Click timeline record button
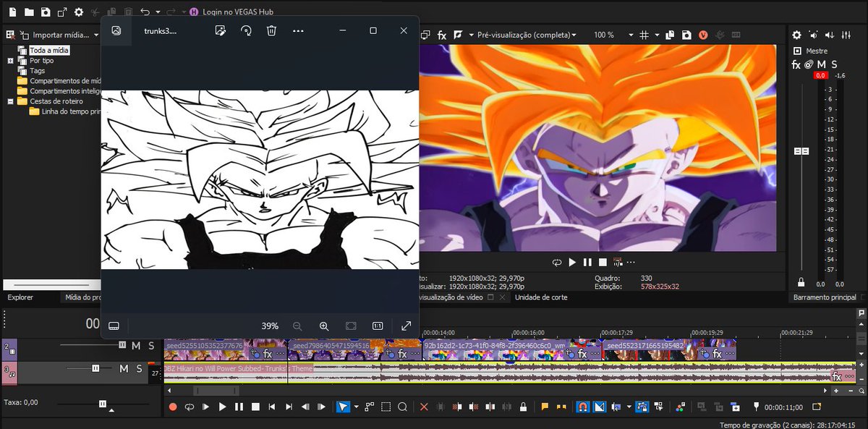 pyautogui.click(x=173, y=407)
